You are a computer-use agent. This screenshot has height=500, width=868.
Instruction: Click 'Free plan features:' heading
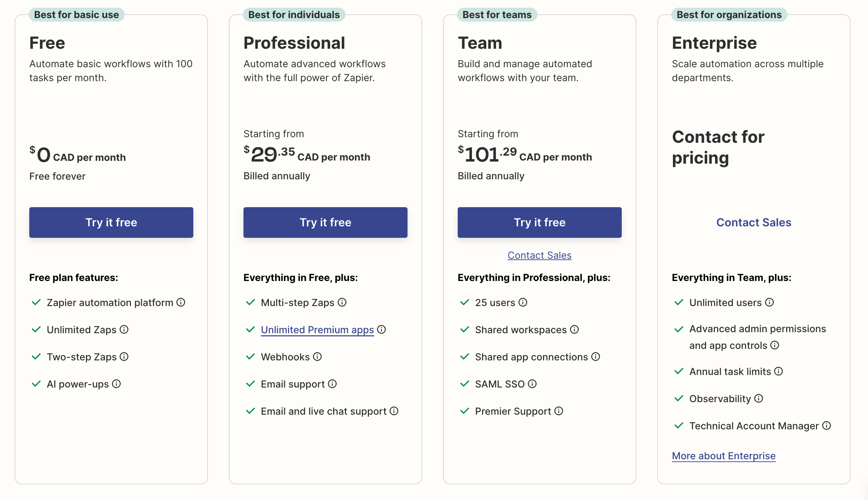coord(73,278)
